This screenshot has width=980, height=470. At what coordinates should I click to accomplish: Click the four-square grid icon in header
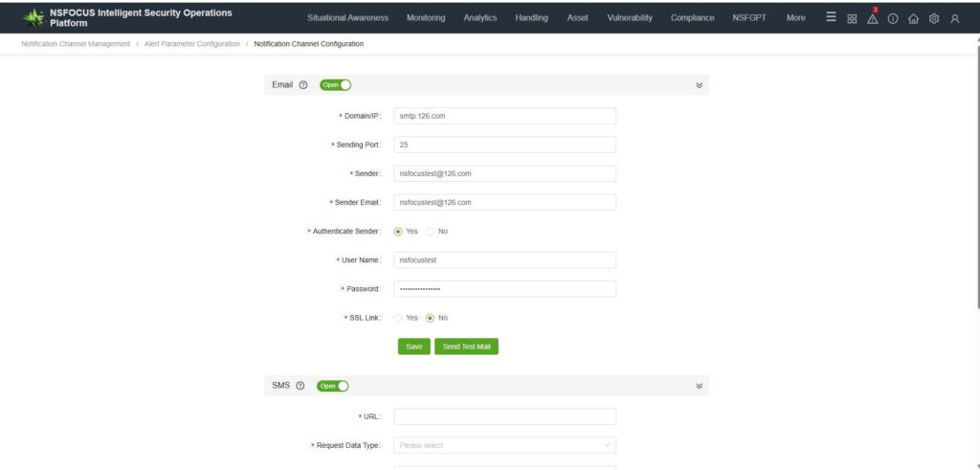[x=852, y=18]
